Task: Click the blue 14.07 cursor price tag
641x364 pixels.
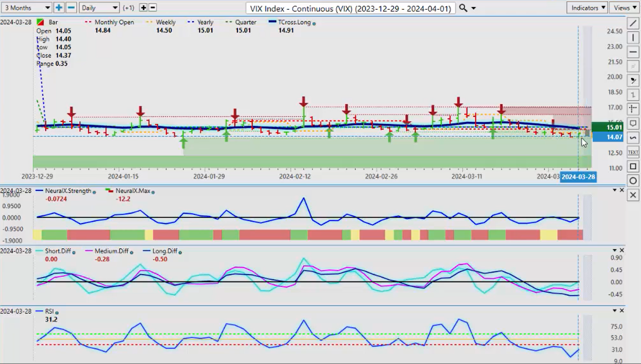Action: [x=608, y=137]
